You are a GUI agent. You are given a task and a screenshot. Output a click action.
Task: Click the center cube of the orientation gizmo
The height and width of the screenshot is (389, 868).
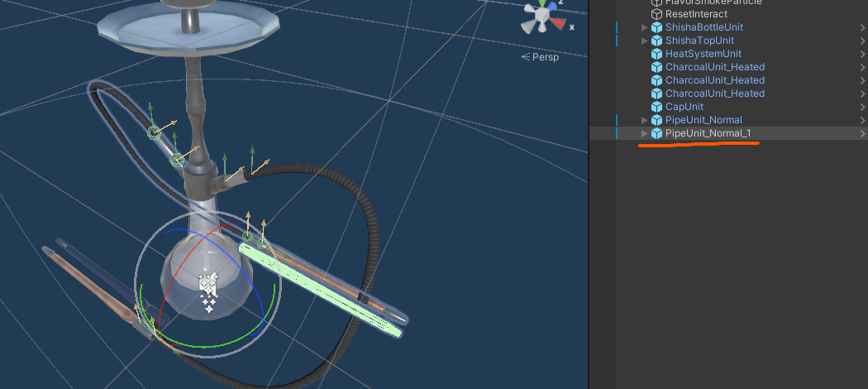click(542, 16)
